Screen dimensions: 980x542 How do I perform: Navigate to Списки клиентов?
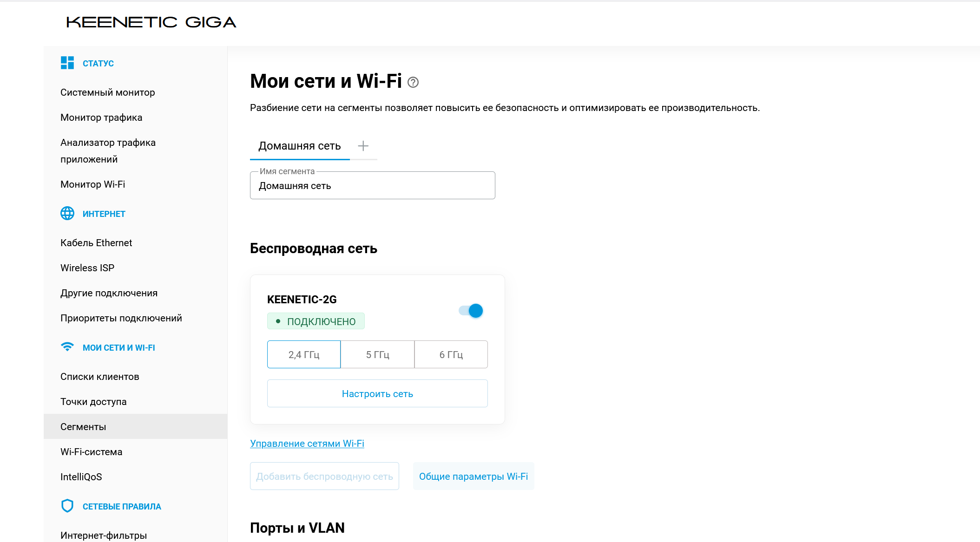coord(100,377)
